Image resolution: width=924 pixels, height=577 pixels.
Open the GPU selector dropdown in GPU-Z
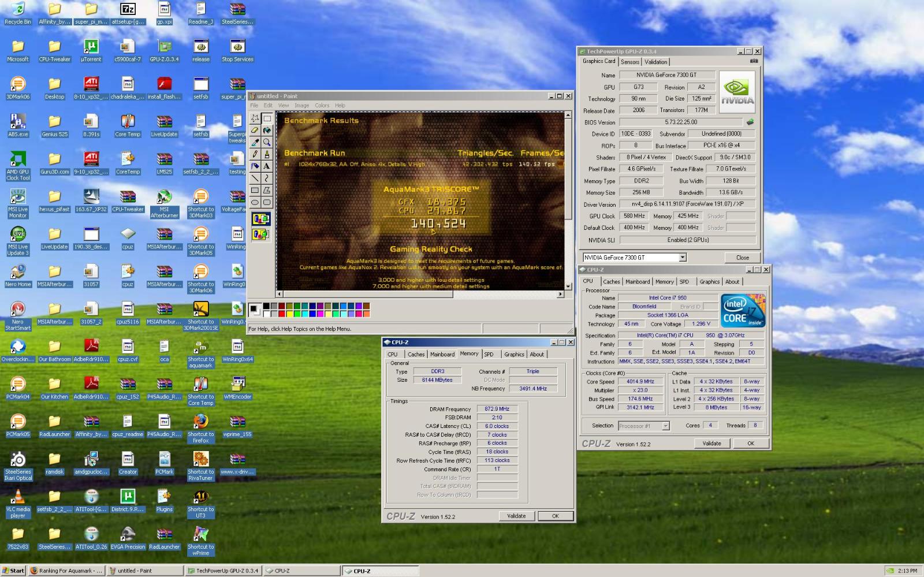(x=682, y=258)
